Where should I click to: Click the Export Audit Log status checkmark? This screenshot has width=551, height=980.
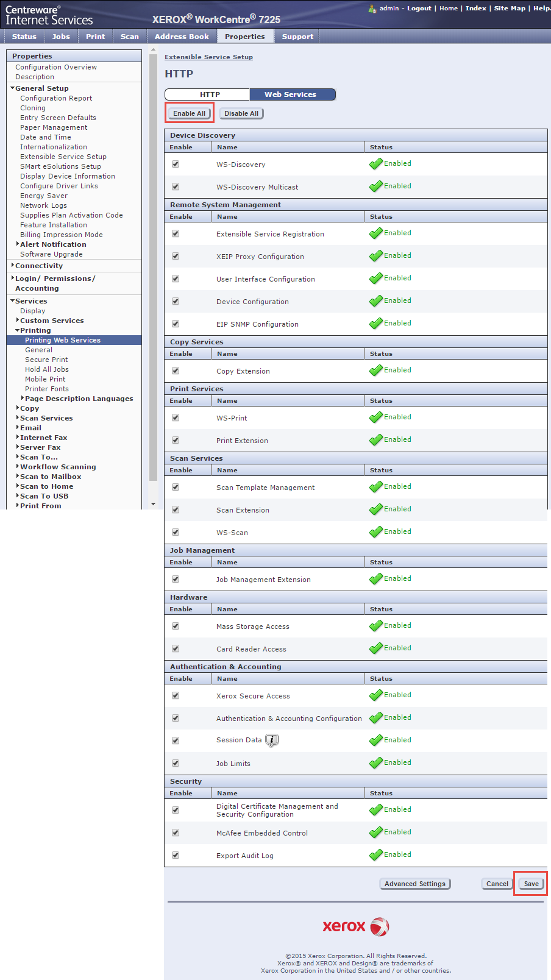[x=375, y=855]
